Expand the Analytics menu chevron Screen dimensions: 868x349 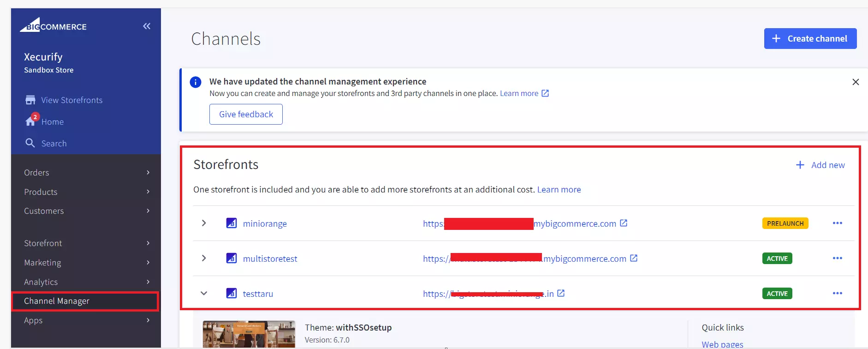coord(148,282)
